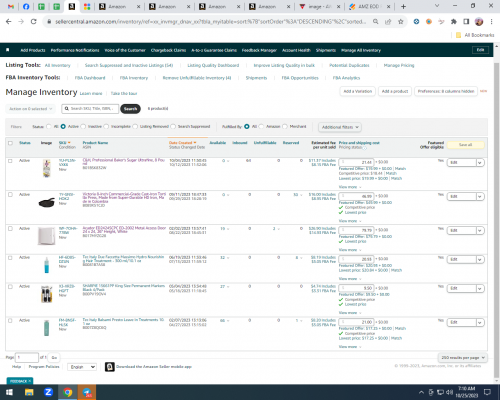The height and width of the screenshot is (400, 500).
Task: Open the results per page dropdown
Action: [463, 357]
